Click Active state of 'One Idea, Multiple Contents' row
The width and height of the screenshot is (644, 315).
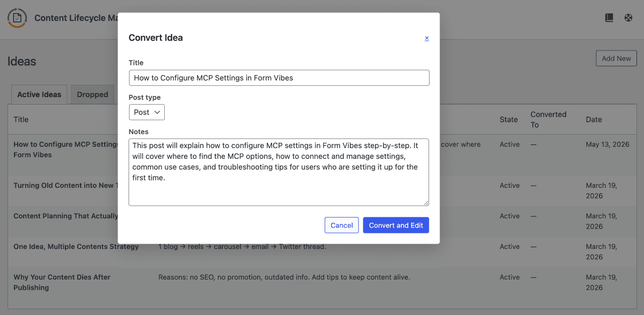510,247
